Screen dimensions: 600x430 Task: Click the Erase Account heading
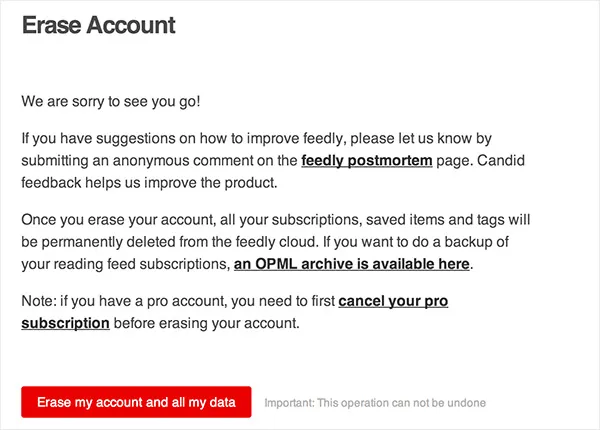99,26
